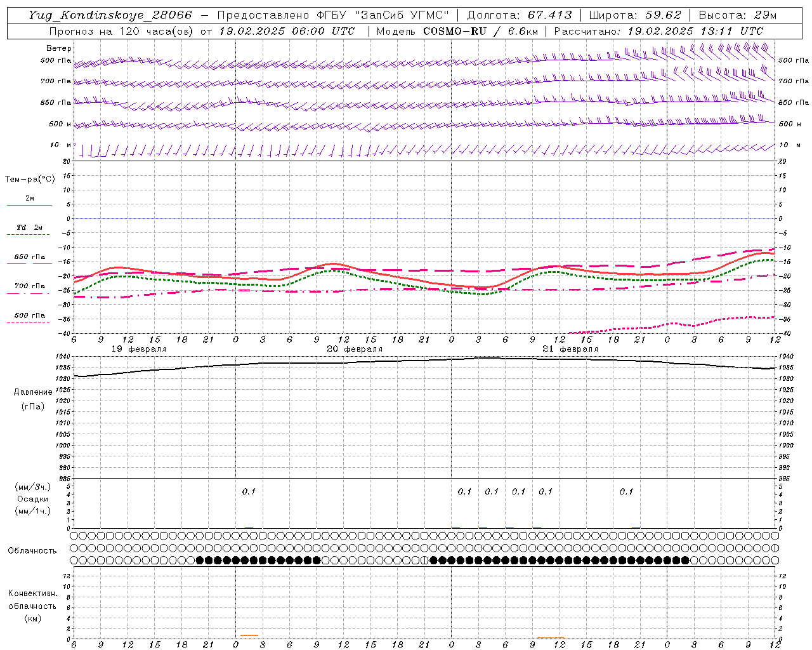This screenshot has height=650, width=812.
Task: Click the station title Yug_Kondinskoye_28066
Action: pos(110,15)
